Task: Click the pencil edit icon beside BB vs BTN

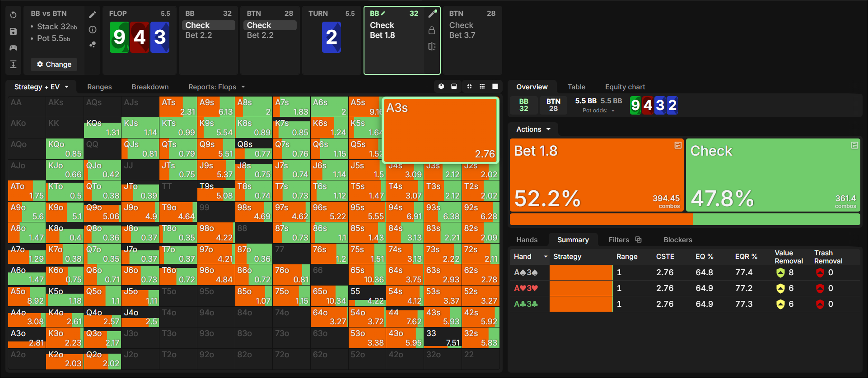Action: pos(93,15)
